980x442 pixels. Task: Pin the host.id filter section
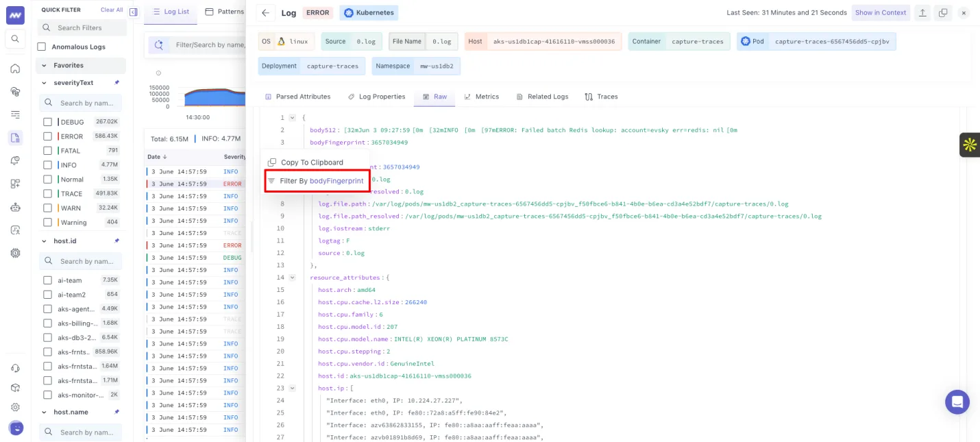[117, 241]
